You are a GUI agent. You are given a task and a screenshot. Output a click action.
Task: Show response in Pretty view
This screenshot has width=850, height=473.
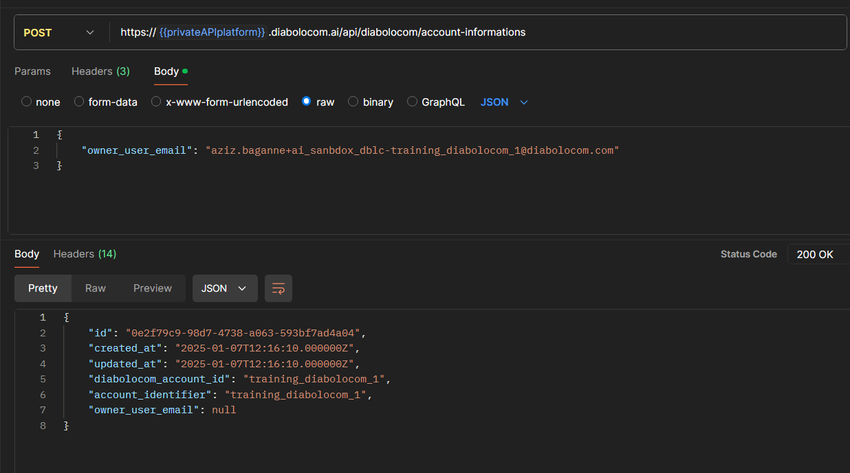click(43, 288)
